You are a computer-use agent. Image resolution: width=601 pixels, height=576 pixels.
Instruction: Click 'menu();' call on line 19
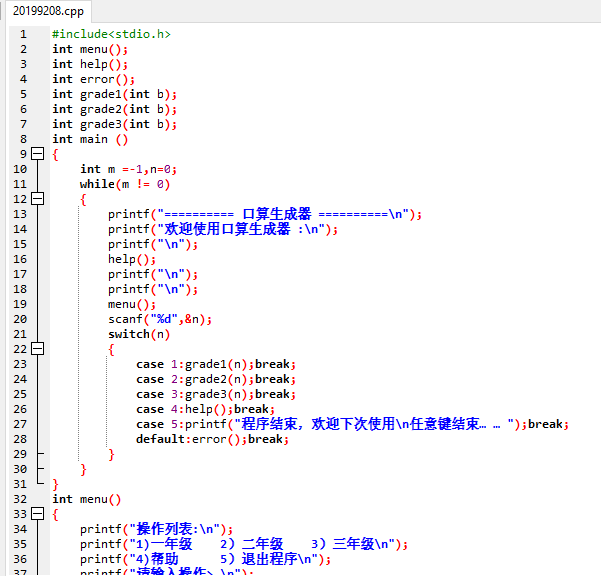132,304
